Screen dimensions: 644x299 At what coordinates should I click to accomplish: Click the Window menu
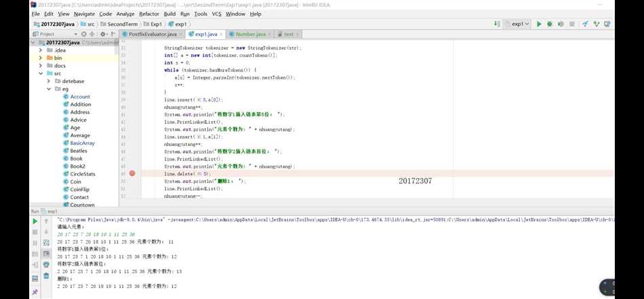235,14
